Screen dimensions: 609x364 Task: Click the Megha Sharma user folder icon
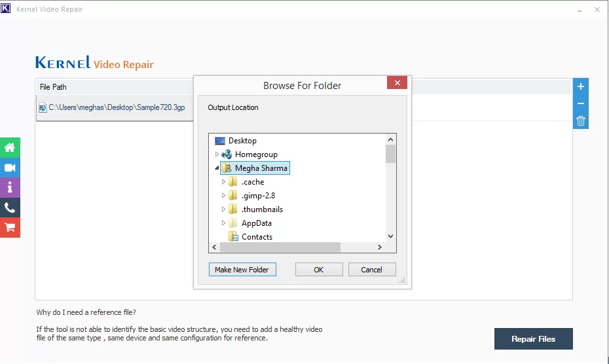click(227, 168)
